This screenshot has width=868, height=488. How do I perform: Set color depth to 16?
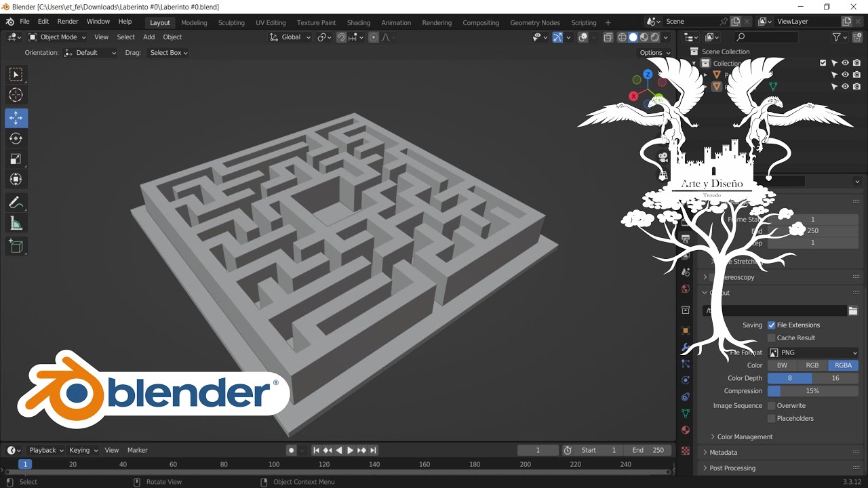pyautogui.click(x=835, y=378)
